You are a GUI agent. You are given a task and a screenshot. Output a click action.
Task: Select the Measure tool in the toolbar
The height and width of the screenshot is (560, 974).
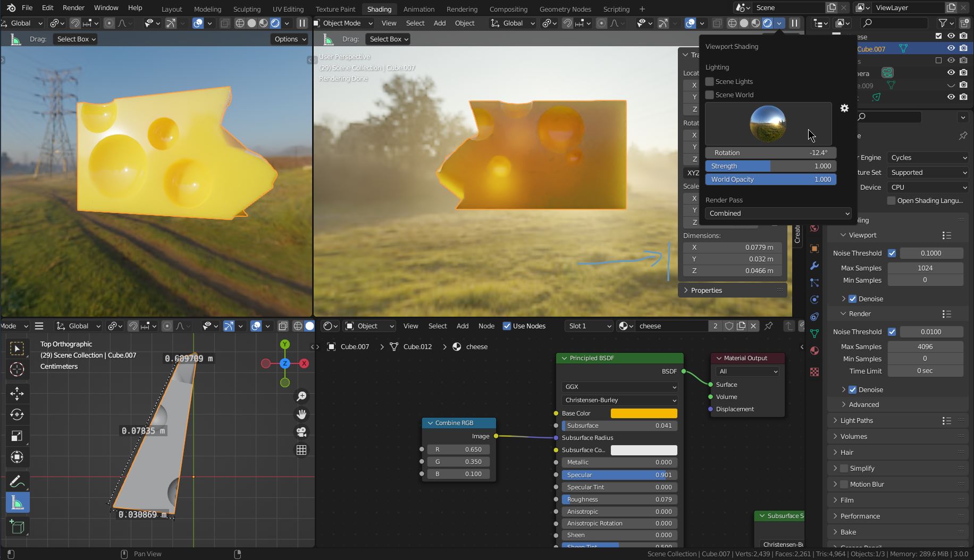click(x=17, y=503)
